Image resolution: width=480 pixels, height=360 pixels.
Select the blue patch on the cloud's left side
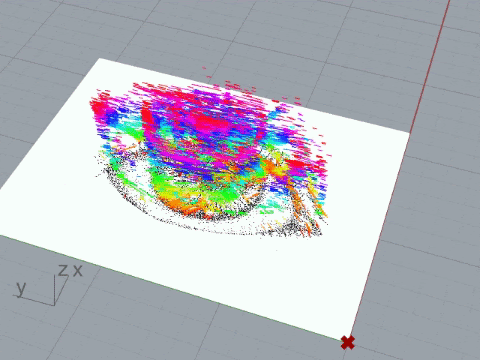click(x=112, y=118)
